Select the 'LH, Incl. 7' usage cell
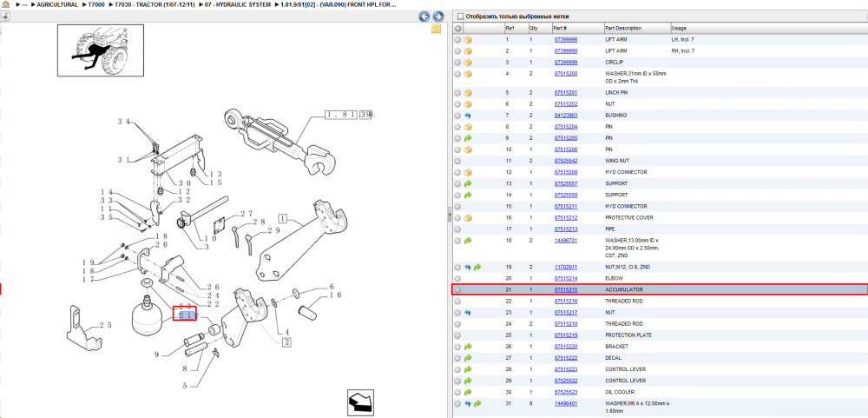Screen dimensions: 868x418 click(x=683, y=40)
